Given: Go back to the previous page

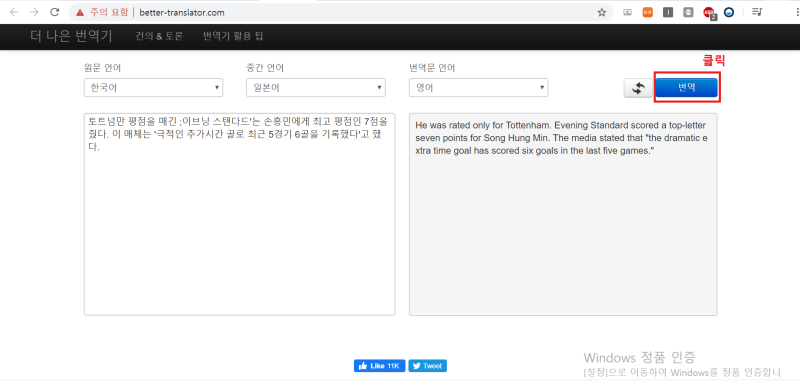Looking at the screenshot, I should [x=14, y=12].
